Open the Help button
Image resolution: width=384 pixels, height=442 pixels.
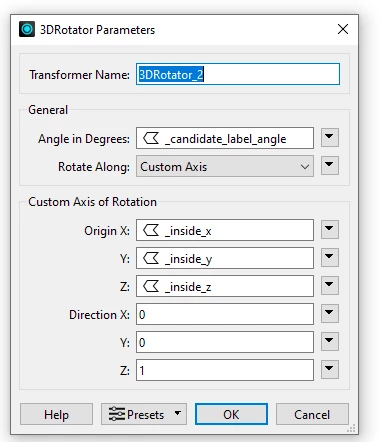point(56,414)
